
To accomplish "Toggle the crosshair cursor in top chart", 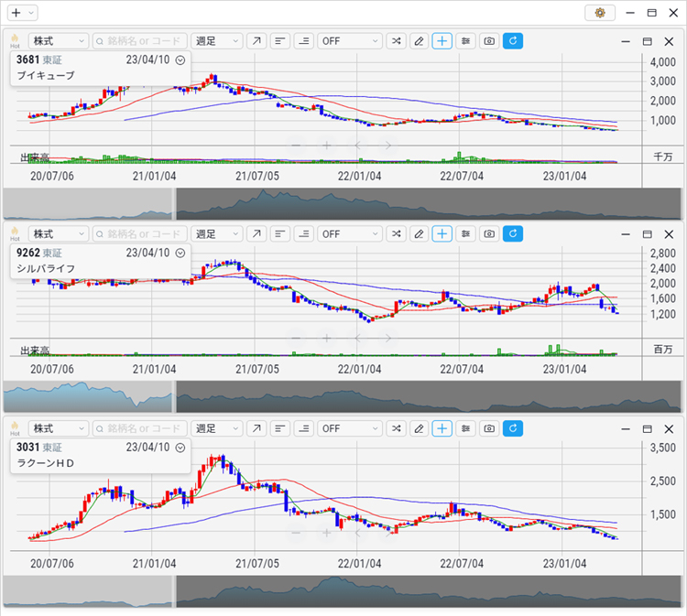I will [442, 41].
